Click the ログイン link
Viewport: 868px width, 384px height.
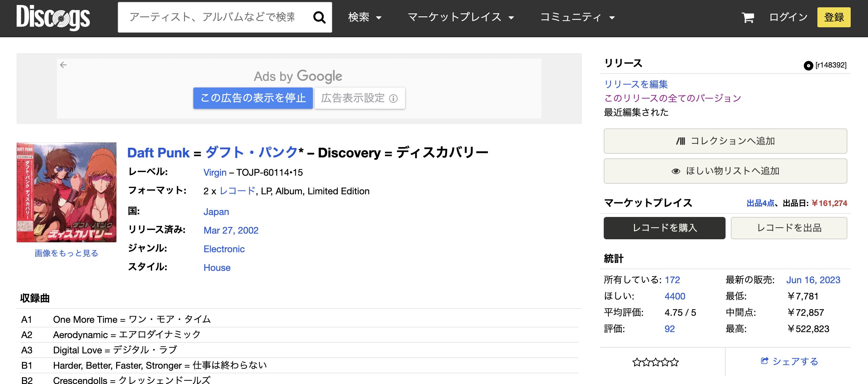point(788,17)
